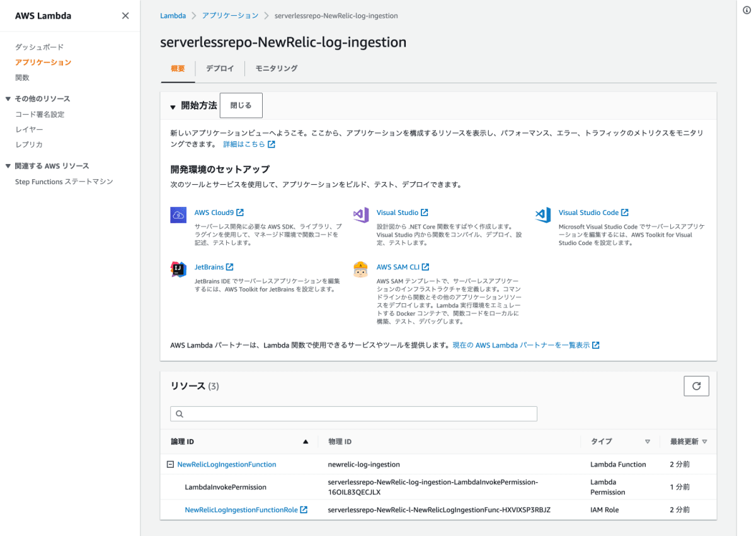Select the serverlessrepo-NewRelic-l-NewRelicLogIngestionFunc physical ID

pyautogui.click(x=439, y=510)
